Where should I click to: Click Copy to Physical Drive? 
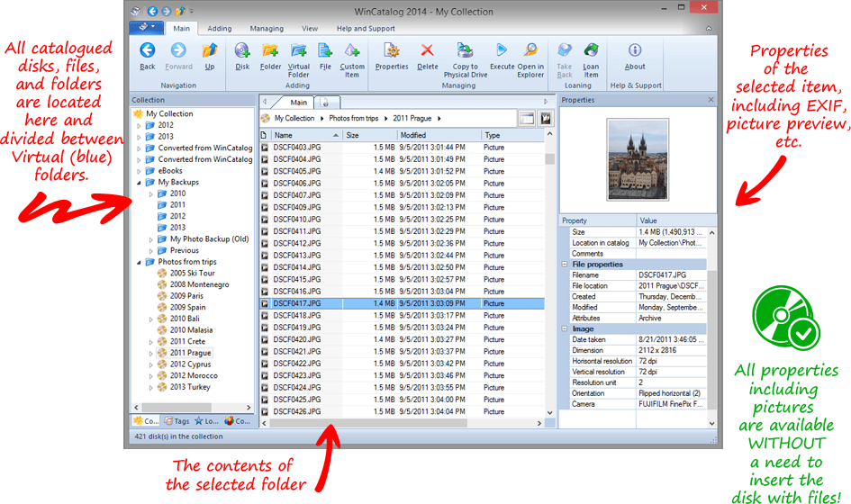[465, 59]
